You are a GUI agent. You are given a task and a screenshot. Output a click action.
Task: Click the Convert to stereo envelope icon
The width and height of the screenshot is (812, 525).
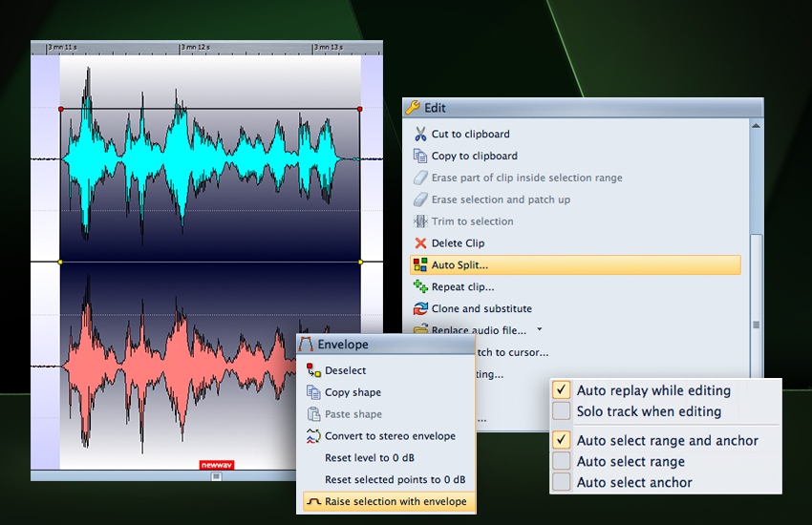312,436
